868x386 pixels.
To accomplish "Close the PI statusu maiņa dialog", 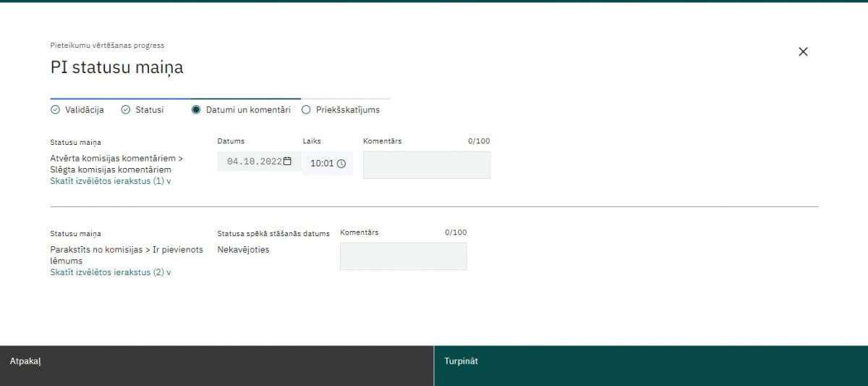I will pyautogui.click(x=803, y=51).
